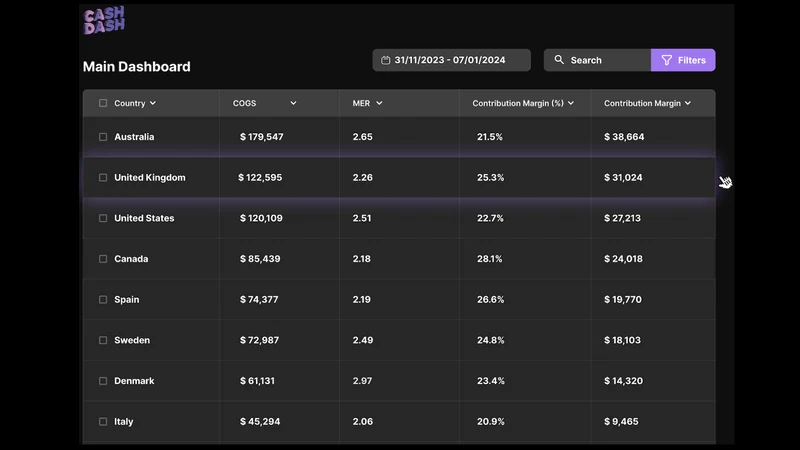
Task: Click Italy MER value 2.06
Action: pyautogui.click(x=363, y=421)
